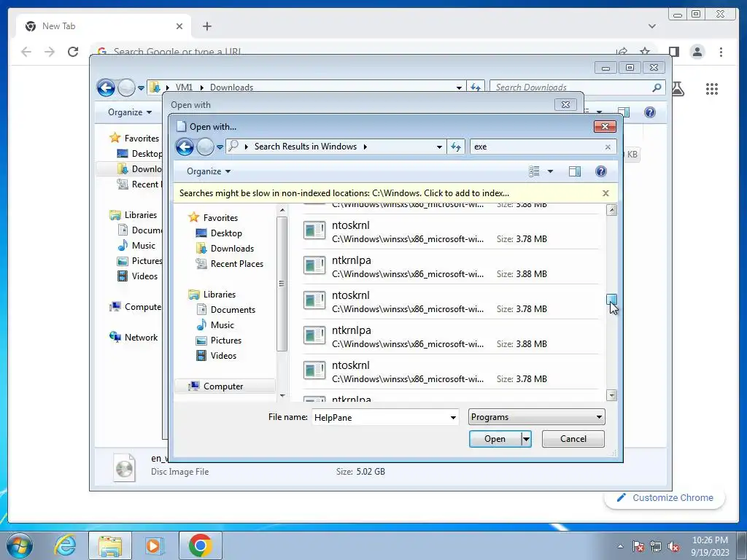This screenshot has width=747, height=560.
Task: Click Back arrow in Downloads explorer window
Action: pyautogui.click(x=106, y=87)
